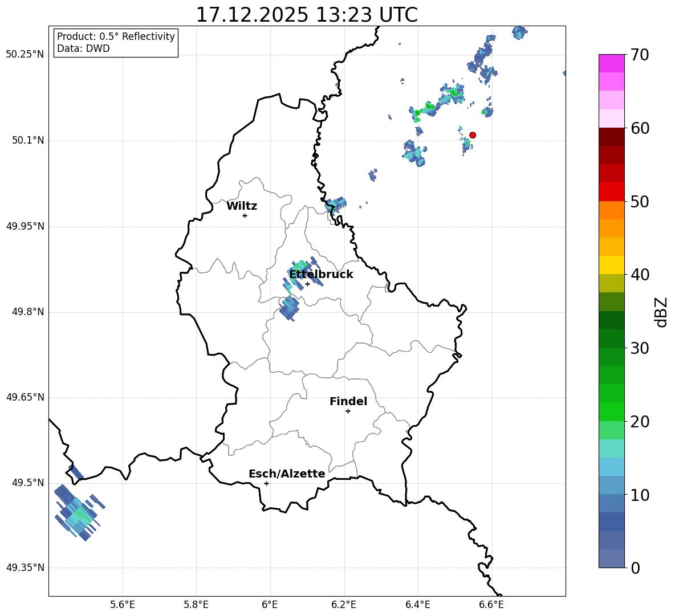The height and width of the screenshot is (616, 675).
Task: Click the 50 colorbar tick label
Action: (640, 201)
